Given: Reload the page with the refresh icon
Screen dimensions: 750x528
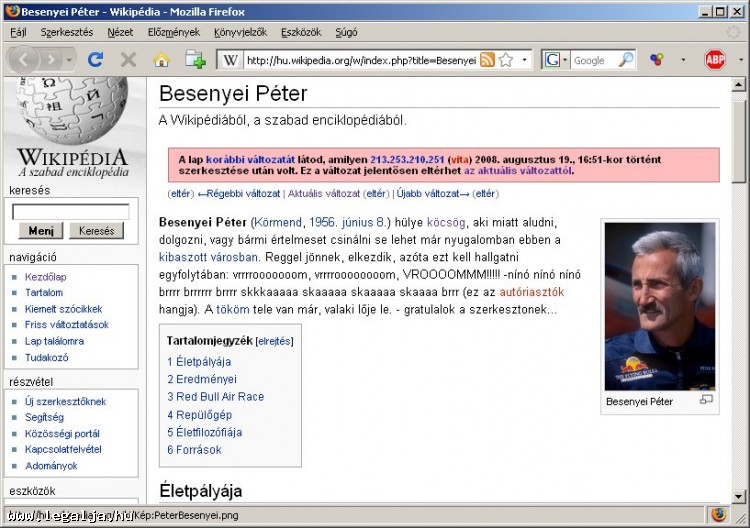Looking at the screenshot, I should coord(96,60).
